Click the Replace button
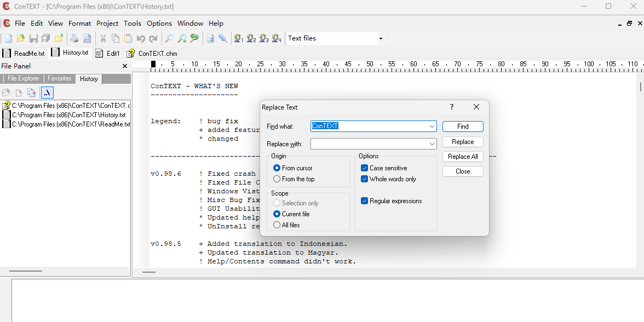 pos(463,142)
